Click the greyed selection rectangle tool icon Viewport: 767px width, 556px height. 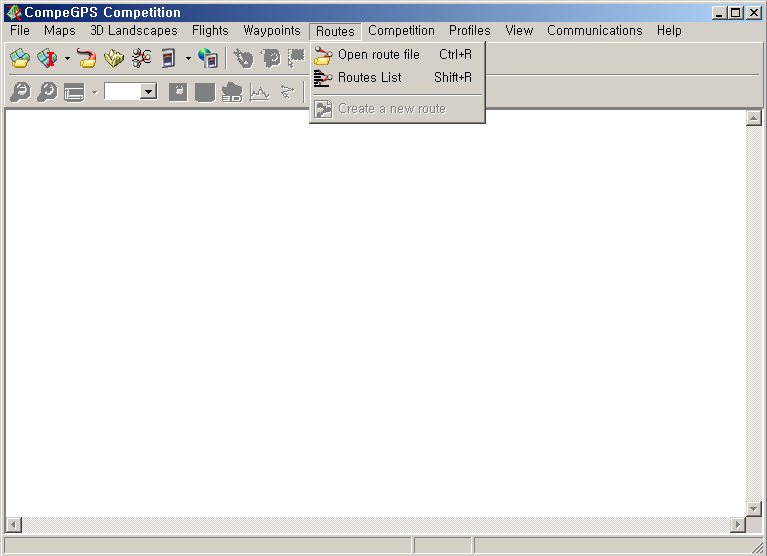(296, 58)
